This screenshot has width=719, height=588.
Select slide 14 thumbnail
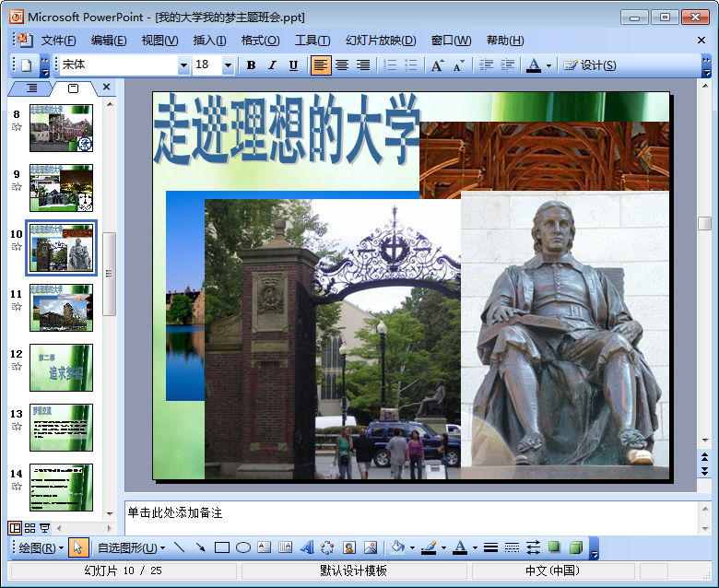(62, 488)
